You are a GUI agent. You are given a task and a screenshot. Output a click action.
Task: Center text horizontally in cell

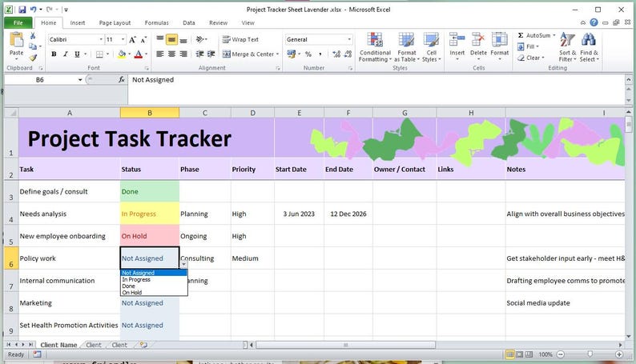tap(172, 54)
